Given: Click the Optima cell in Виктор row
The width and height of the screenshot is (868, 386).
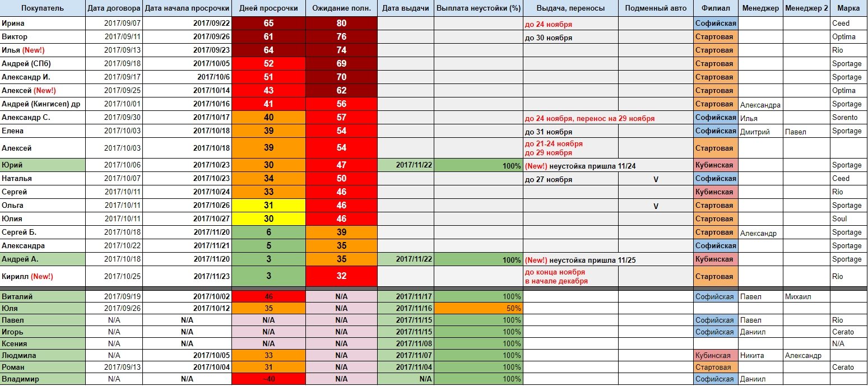Looking at the screenshot, I should tap(849, 37).
